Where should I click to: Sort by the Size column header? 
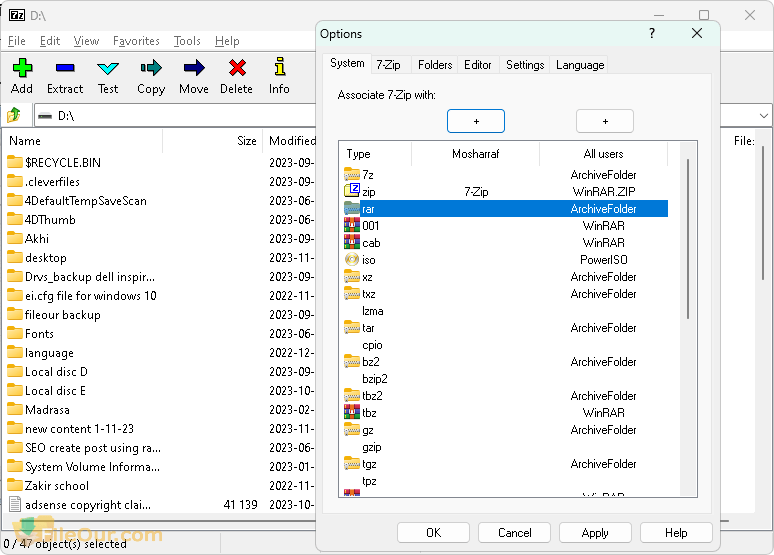pos(212,141)
